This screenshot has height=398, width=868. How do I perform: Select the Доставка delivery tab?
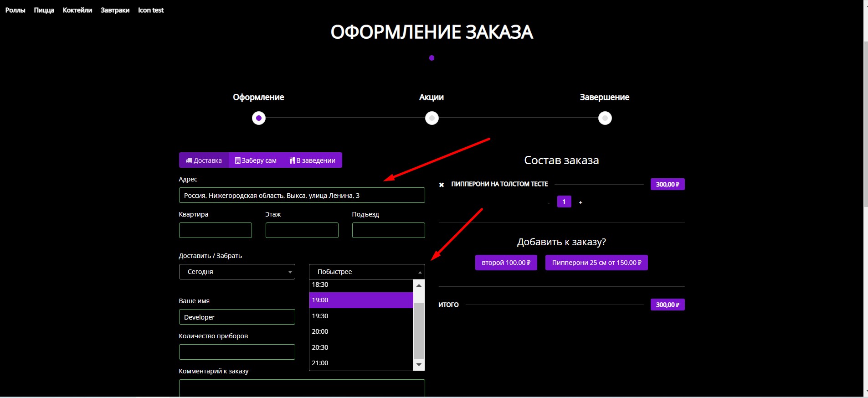(x=204, y=160)
